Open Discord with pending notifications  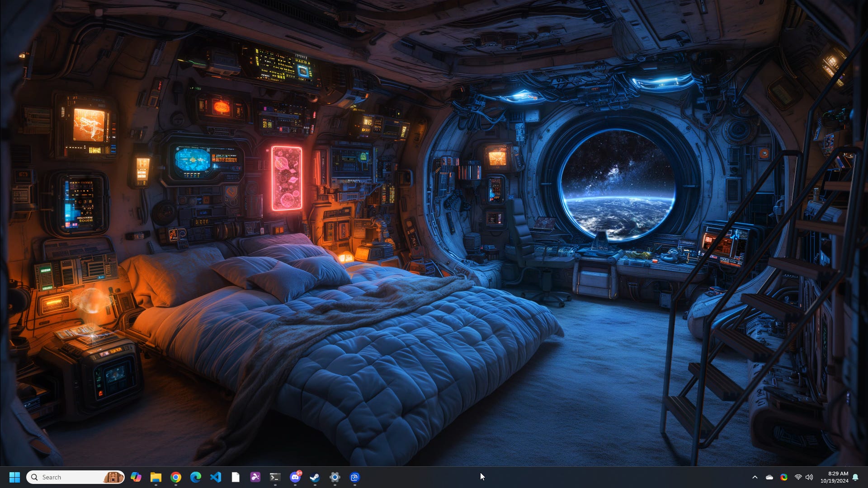coord(295,477)
